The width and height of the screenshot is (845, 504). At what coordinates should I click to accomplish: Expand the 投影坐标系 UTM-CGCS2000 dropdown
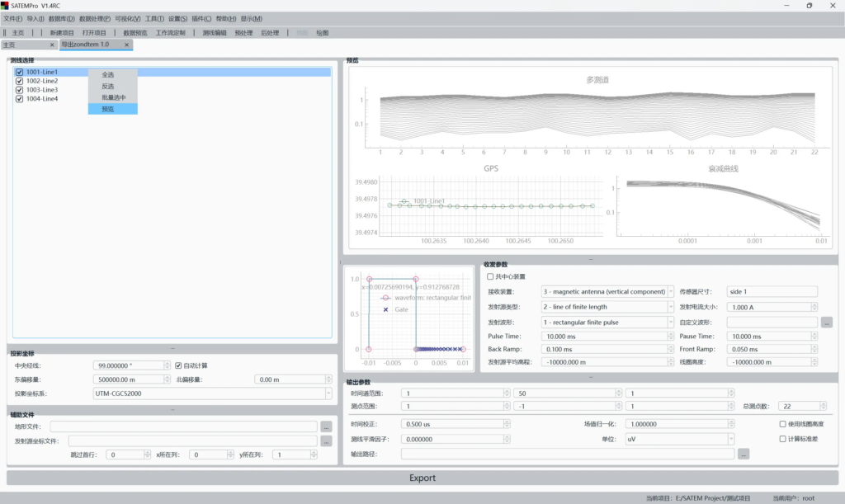[213, 394]
